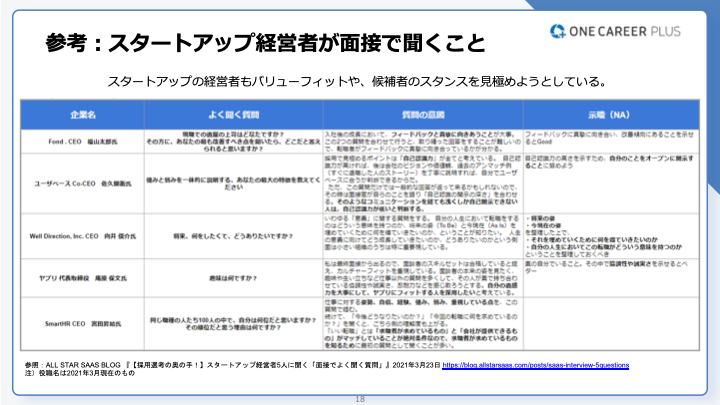Click the Well Direction suggestion bullet list cell
The image size is (720, 405).
[x=611, y=236]
